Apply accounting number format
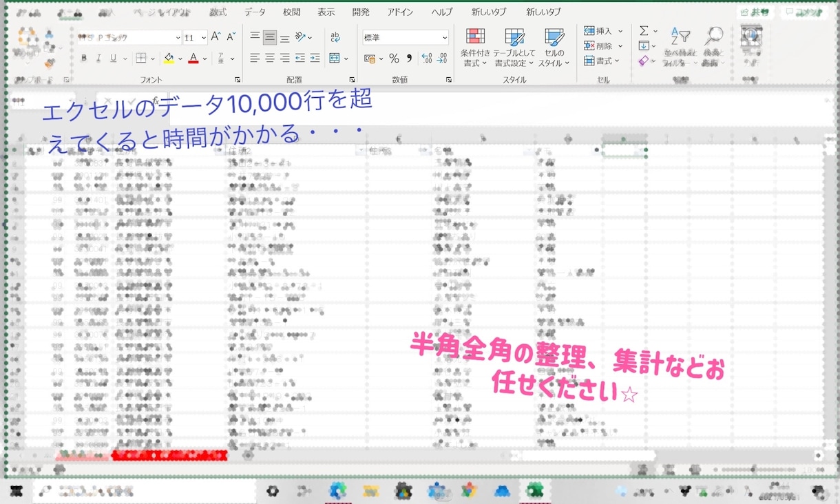The image size is (840, 504). pos(370,59)
